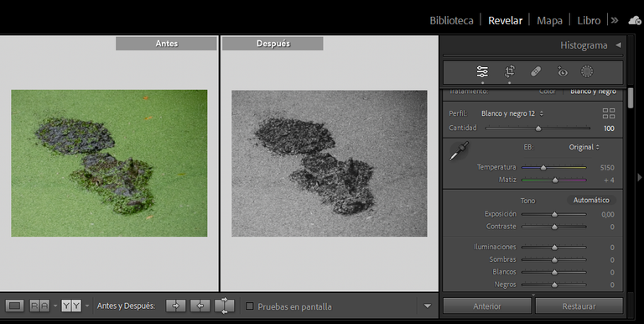The image size is (644, 324).
Task: Click the Cantidad value 100 field
Action: [x=609, y=128]
